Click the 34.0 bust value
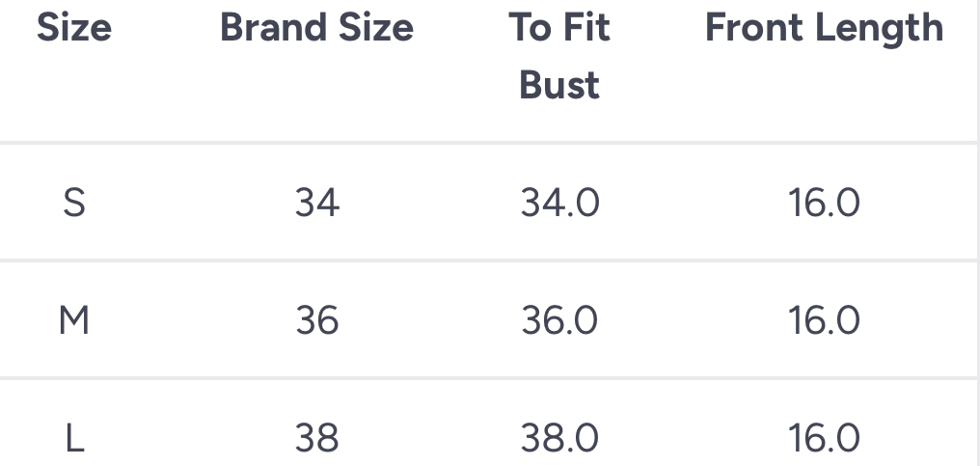The width and height of the screenshot is (980, 466). (559, 204)
